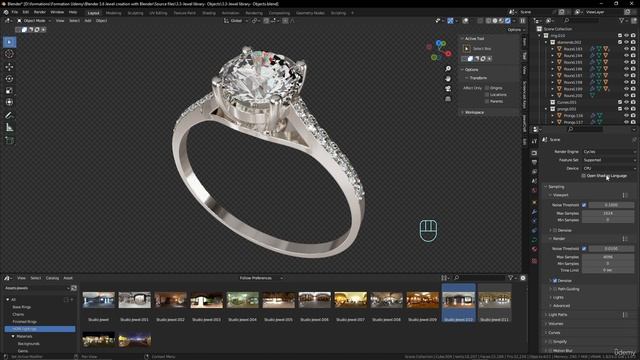This screenshot has width=640, height=360.
Task: Switch to the Sculpting workspace tab
Action: pyautogui.click(x=136, y=13)
